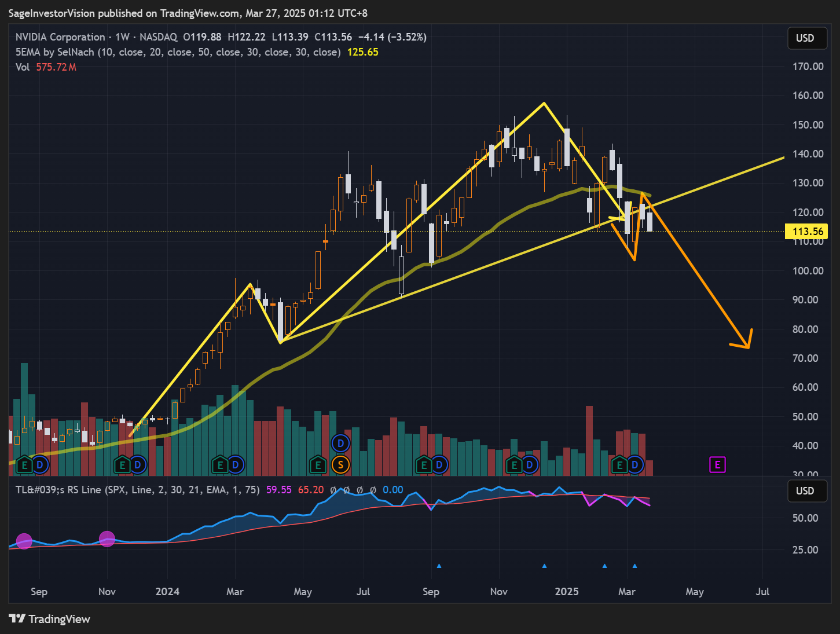Image resolution: width=840 pixels, height=634 pixels.
Task: Click the September 2024 dividend D marker
Action: pyautogui.click(x=439, y=464)
